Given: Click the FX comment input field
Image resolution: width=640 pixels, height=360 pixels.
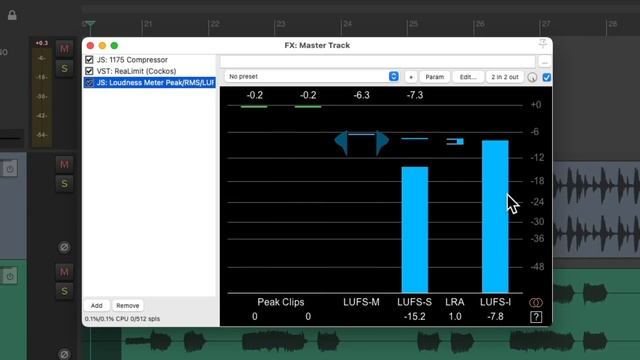Looking at the screenshot, I should pos(378,62).
